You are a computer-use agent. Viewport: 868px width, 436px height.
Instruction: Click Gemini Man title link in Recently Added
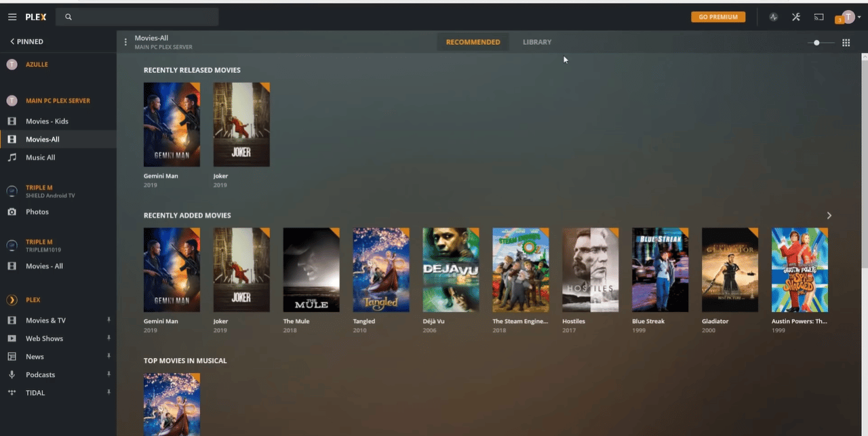(161, 321)
